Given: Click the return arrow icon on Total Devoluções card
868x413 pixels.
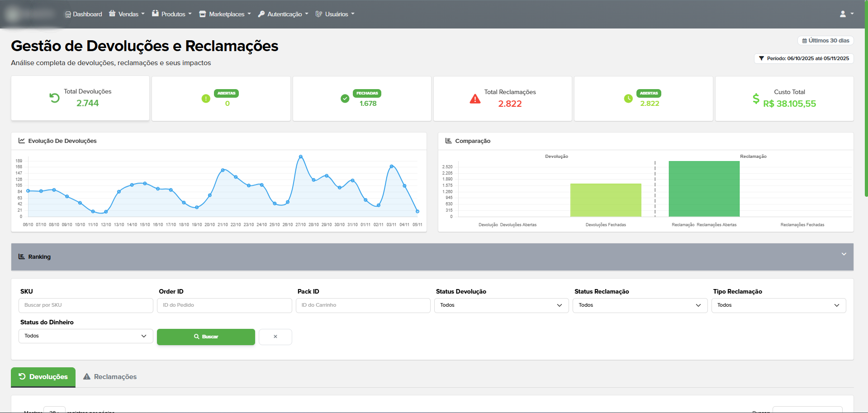Looking at the screenshot, I should pos(54,97).
